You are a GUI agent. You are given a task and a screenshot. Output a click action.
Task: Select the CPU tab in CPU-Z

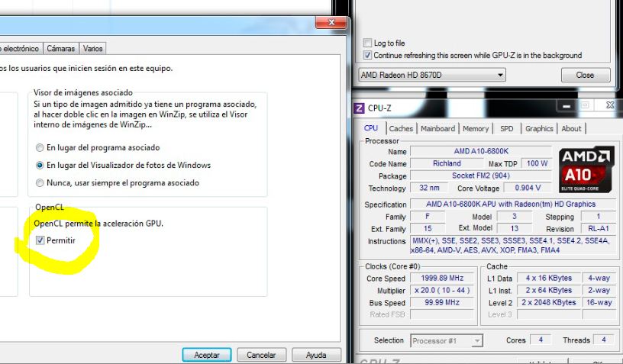(x=371, y=127)
